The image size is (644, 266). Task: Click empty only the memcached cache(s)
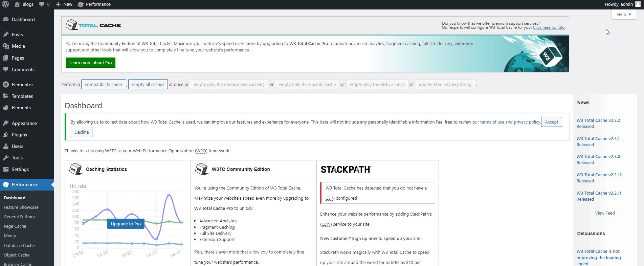coord(229,84)
